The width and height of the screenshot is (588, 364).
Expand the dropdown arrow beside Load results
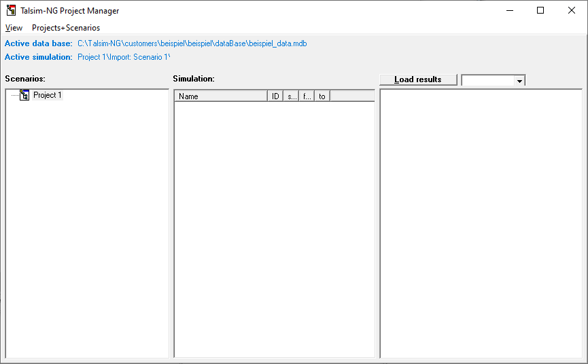pyautogui.click(x=519, y=80)
